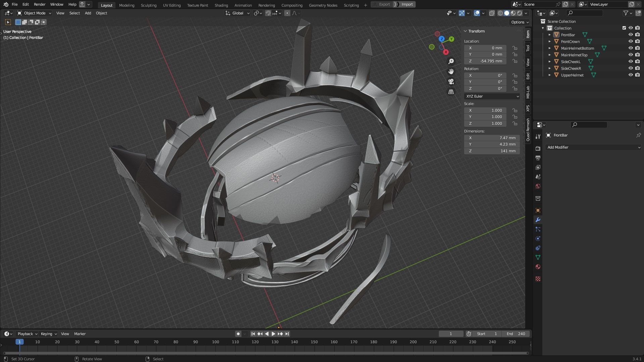This screenshot has width=644, height=362.
Task: Open the Add menu in viewport header
Action: 88,13
